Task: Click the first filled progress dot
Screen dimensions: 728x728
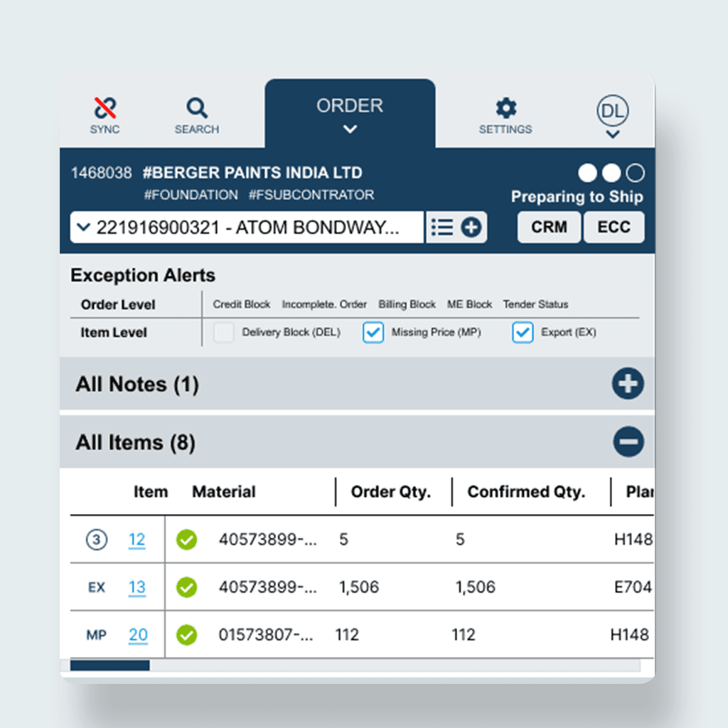Action: pos(587,173)
